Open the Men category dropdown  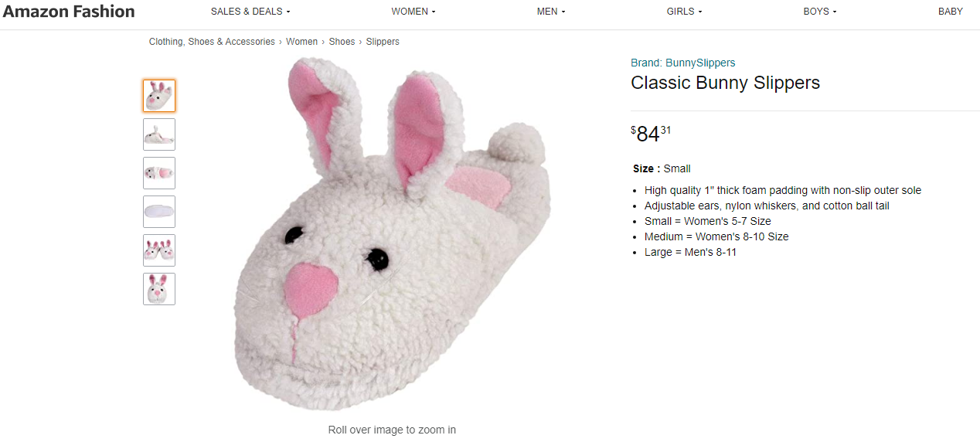(551, 12)
